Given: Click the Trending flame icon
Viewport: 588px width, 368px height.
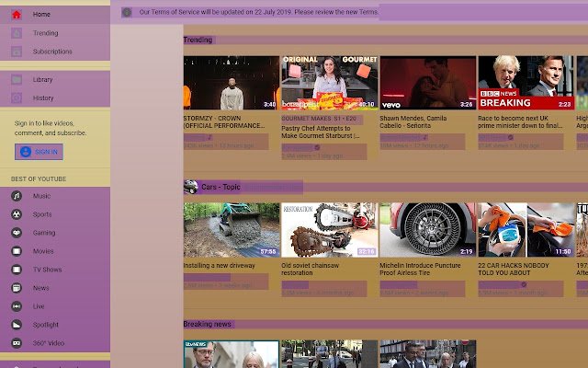Looking at the screenshot, I should tap(17, 33).
